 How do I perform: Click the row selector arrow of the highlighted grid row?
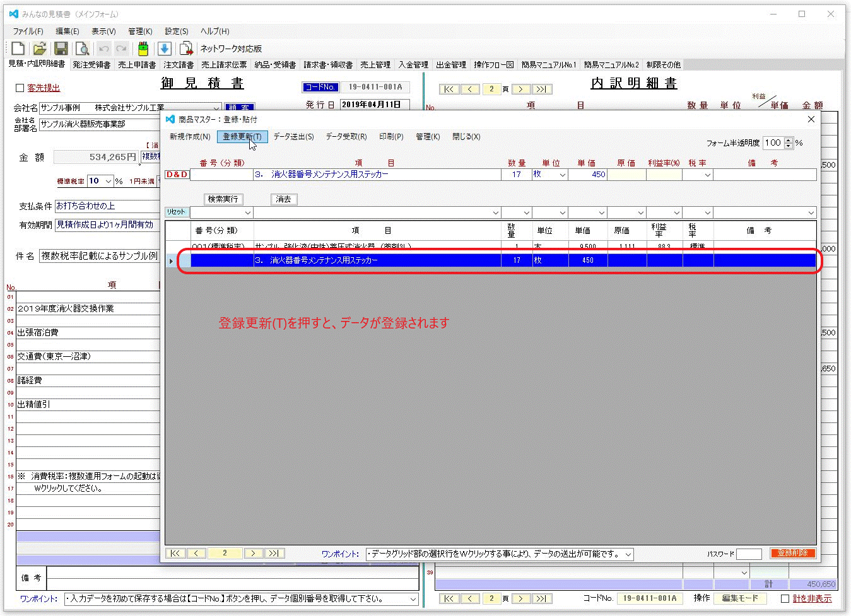click(x=171, y=260)
